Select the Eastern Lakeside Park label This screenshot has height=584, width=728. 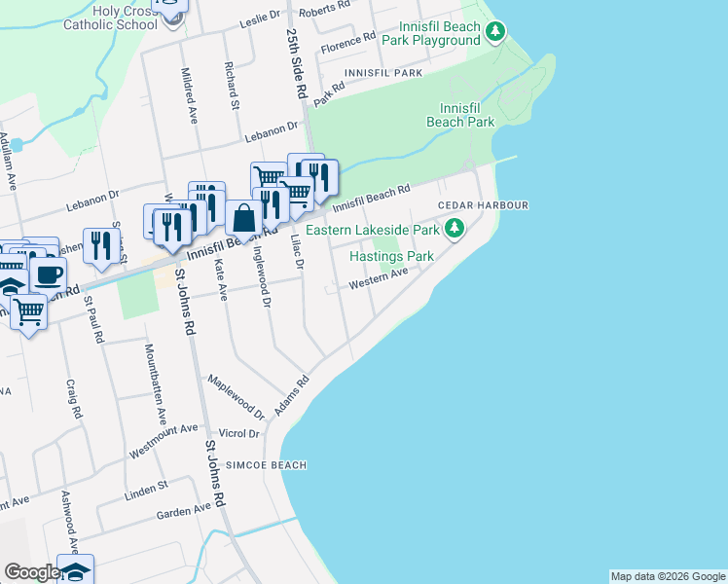coord(373,230)
